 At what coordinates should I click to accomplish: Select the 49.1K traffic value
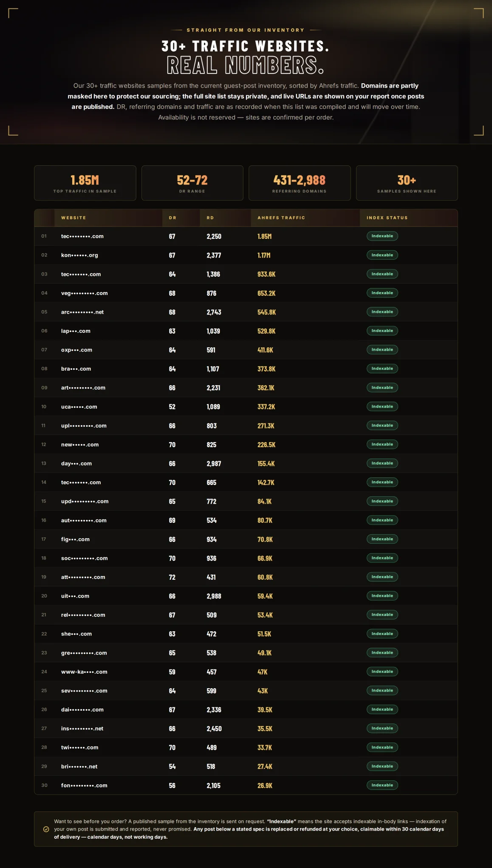[x=264, y=653]
